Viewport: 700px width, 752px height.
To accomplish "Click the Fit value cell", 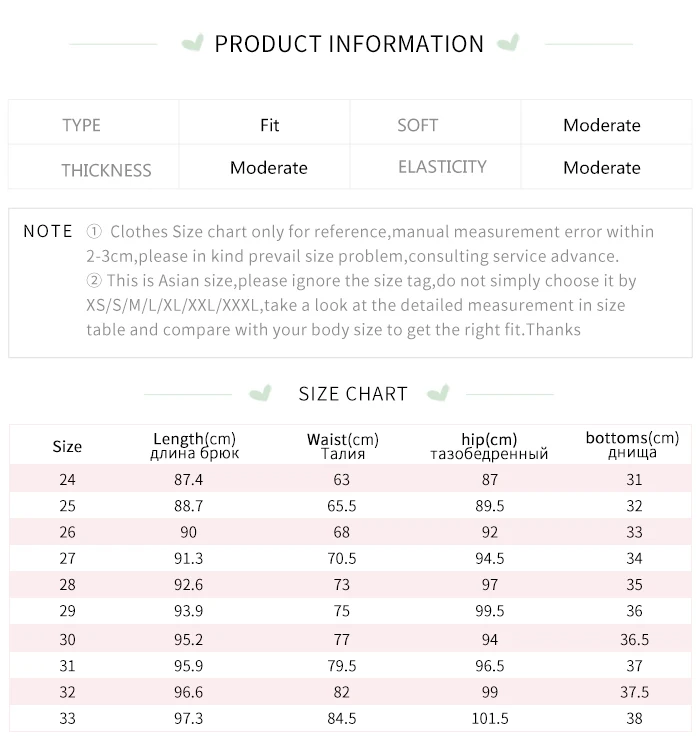I will 269,125.
